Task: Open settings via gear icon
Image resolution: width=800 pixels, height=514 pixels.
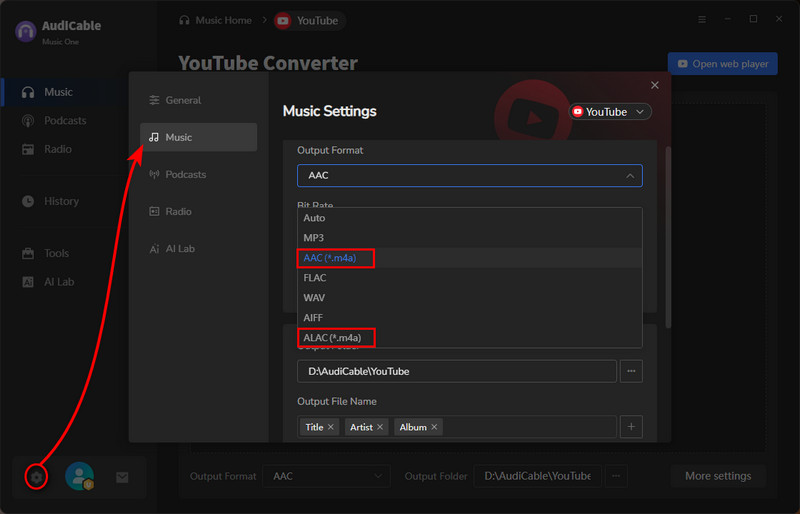Action: click(x=36, y=477)
